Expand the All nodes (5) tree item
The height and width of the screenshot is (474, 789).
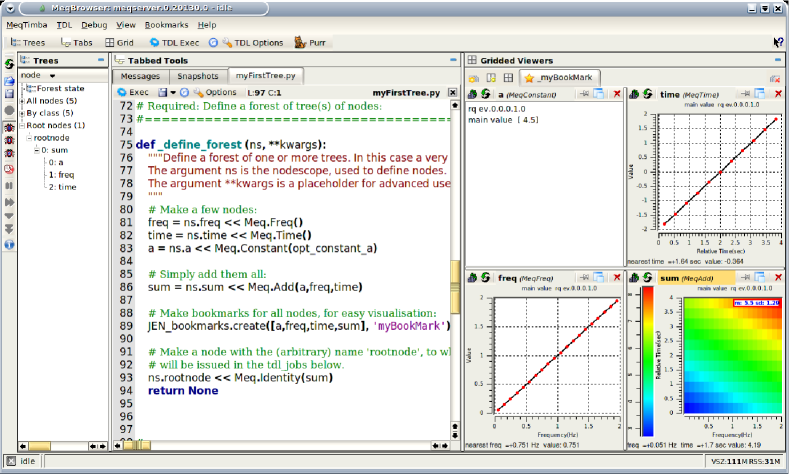tap(21, 101)
